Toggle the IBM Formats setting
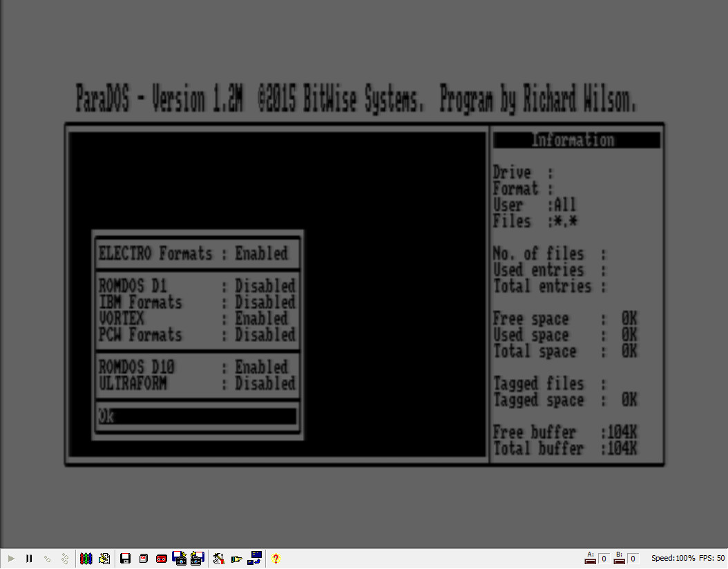 pyautogui.click(x=197, y=302)
